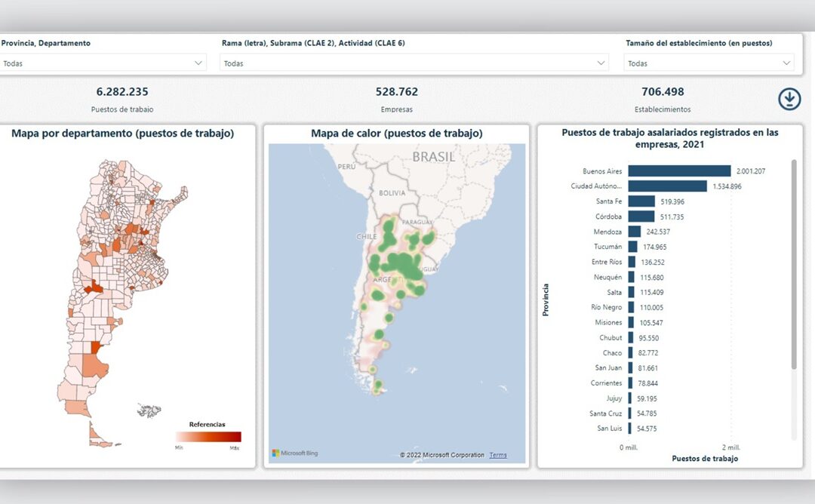Click the San Luis label in chart
815x504 pixels.
[609, 428]
